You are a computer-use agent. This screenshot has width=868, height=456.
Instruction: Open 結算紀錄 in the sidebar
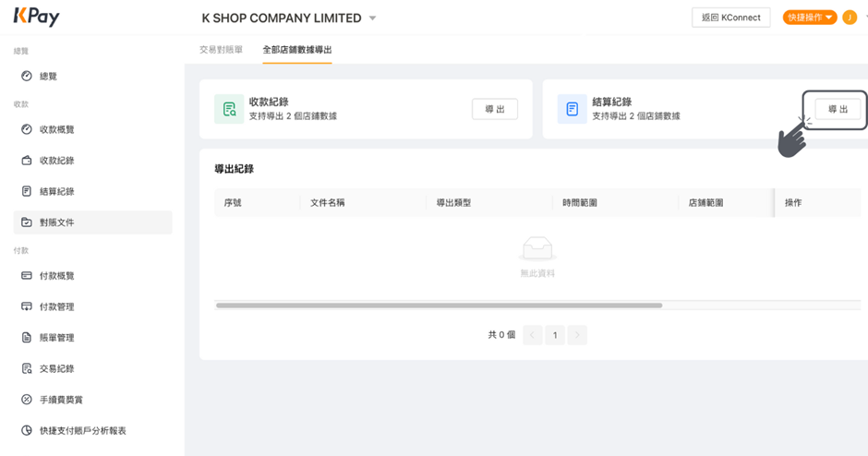tap(93, 191)
